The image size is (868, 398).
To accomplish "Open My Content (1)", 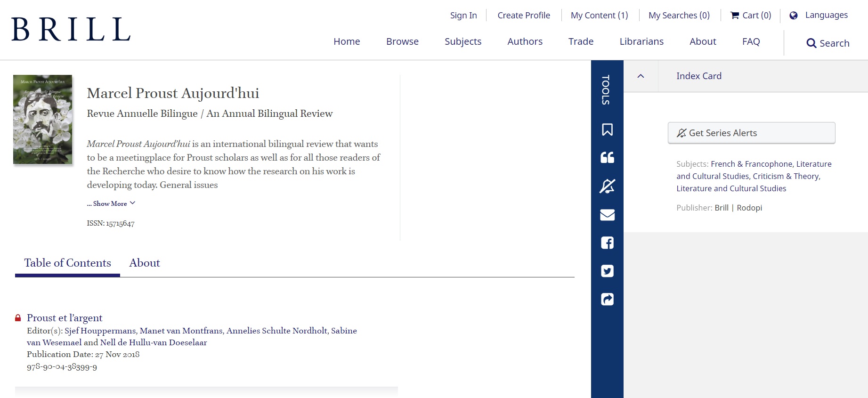I will tap(600, 16).
